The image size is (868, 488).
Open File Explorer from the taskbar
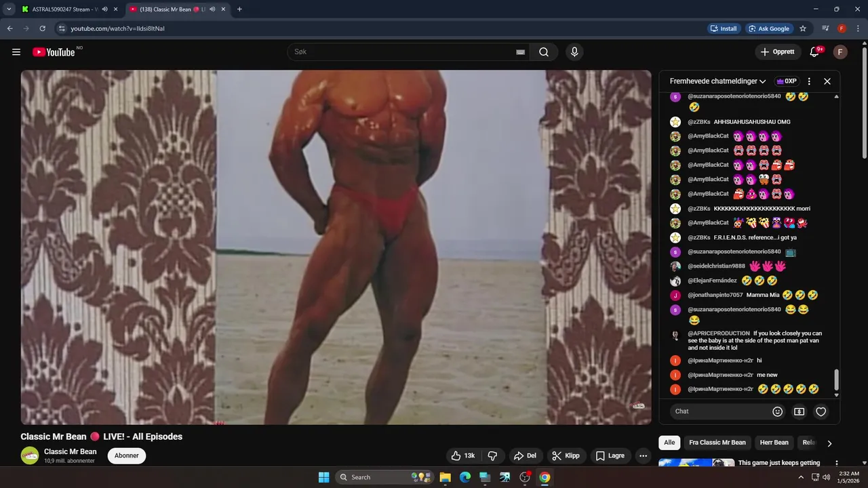click(445, 477)
